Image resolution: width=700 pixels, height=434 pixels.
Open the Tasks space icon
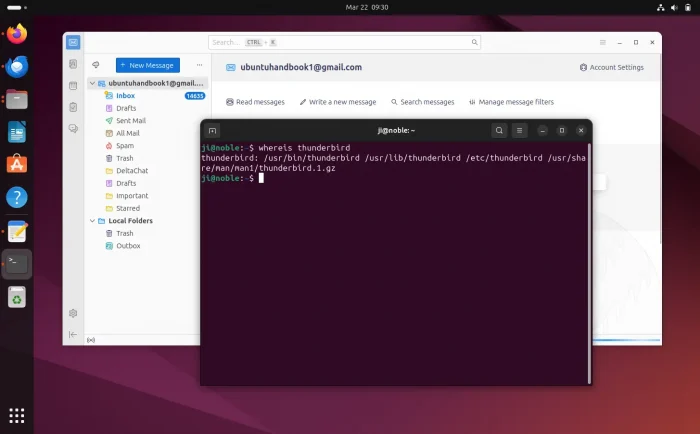[x=73, y=107]
